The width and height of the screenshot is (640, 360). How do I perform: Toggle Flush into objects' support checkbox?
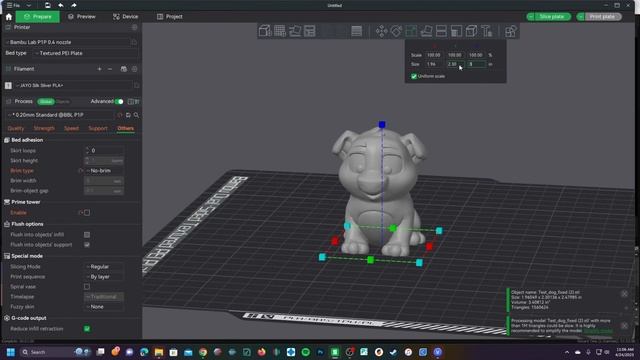87,244
